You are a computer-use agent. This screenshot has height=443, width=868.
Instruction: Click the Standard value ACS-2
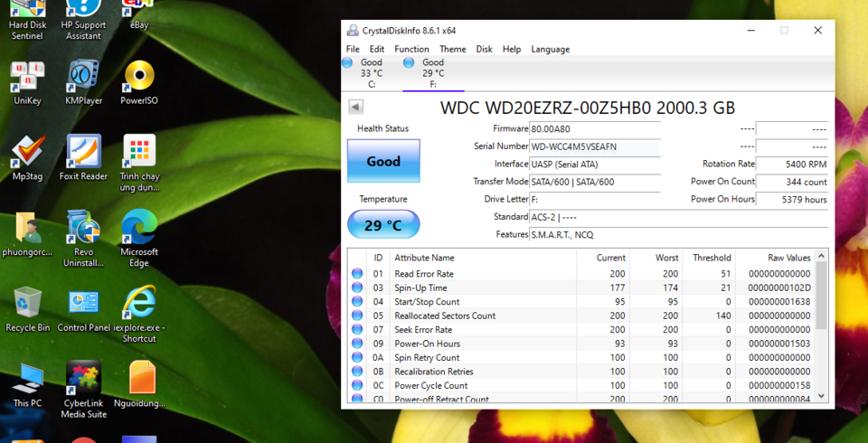[679, 217]
